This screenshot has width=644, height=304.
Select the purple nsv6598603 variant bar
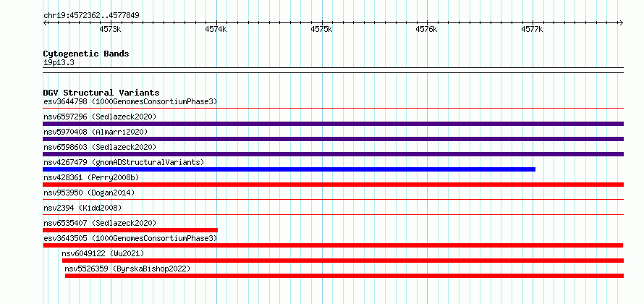[333, 154]
